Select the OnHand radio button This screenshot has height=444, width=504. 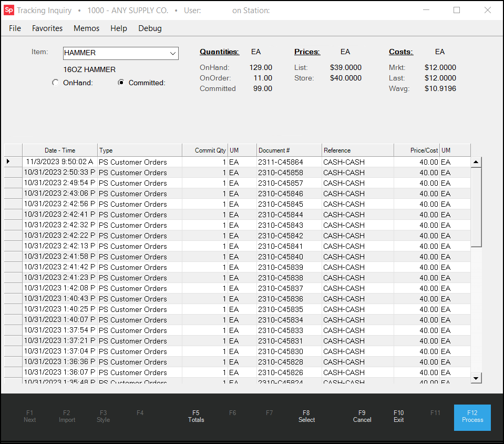(56, 83)
